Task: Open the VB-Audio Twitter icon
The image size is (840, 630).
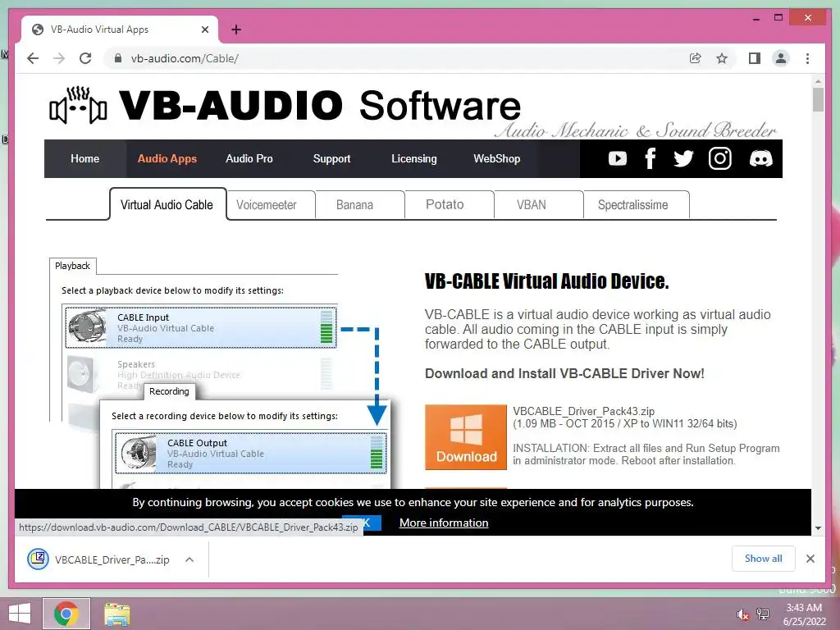Action: (x=683, y=158)
